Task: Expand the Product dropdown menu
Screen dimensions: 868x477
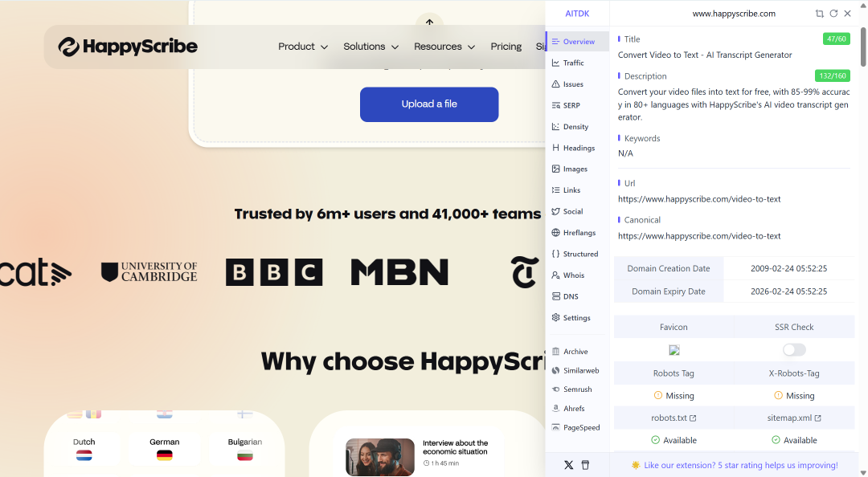Action: click(x=303, y=47)
